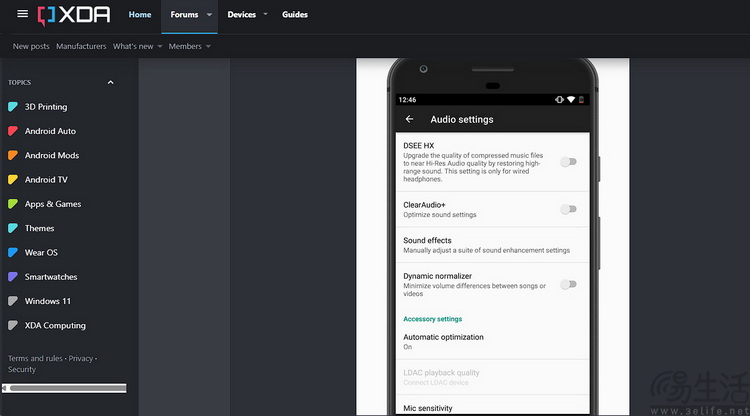The height and width of the screenshot is (416, 750).
Task: Select the Apps & Games topic tag icon
Action: [13, 204]
